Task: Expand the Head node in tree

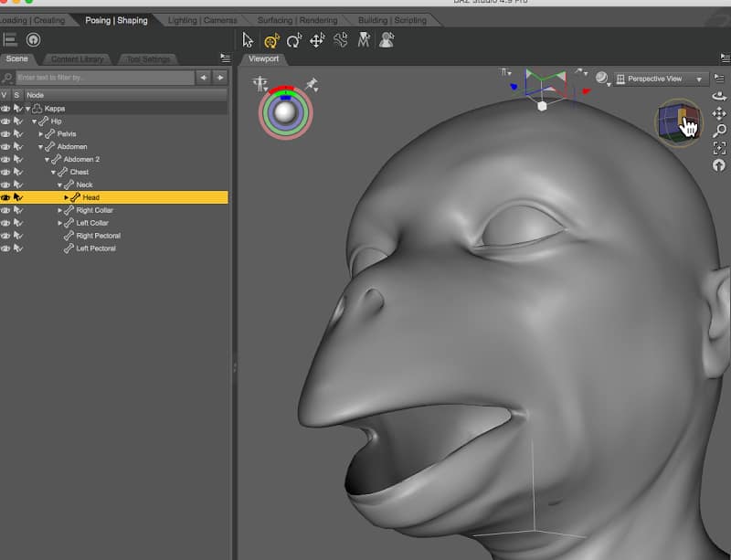Action: [x=66, y=197]
